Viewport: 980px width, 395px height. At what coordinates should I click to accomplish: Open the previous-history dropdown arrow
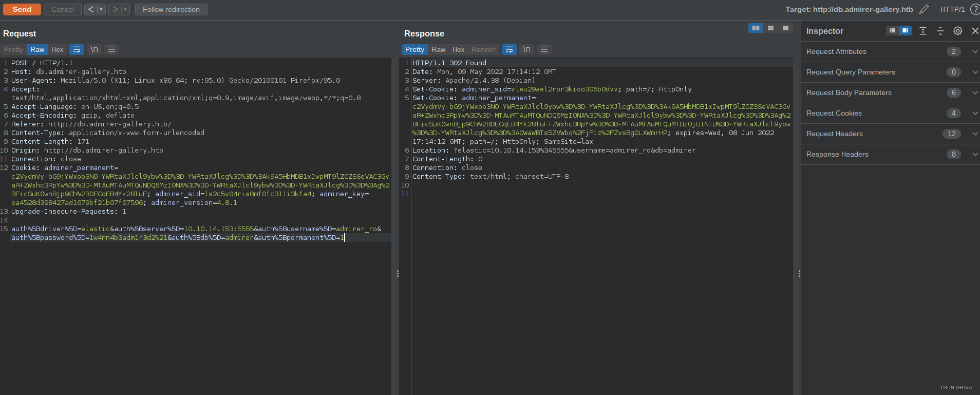click(101, 9)
